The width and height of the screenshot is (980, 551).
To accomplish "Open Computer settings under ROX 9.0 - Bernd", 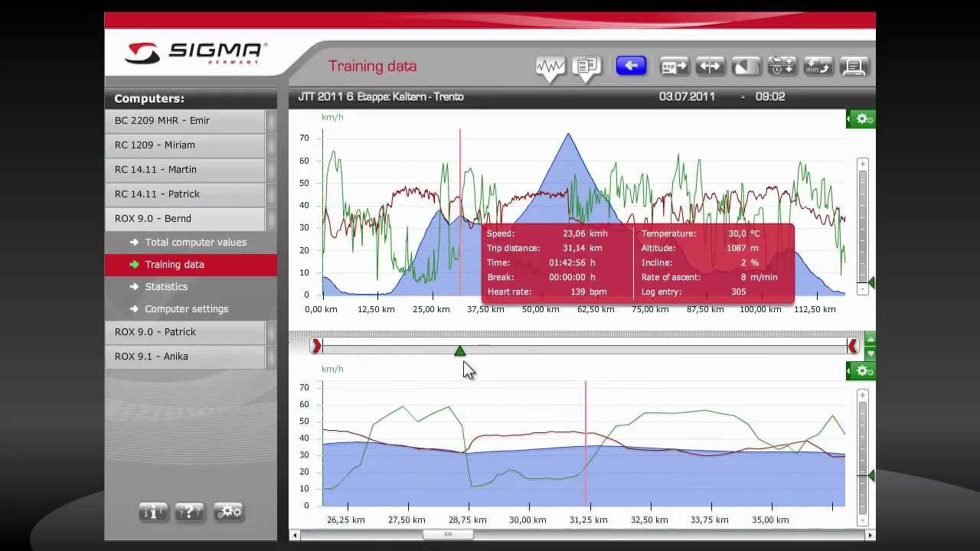I will [x=186, y=309].
